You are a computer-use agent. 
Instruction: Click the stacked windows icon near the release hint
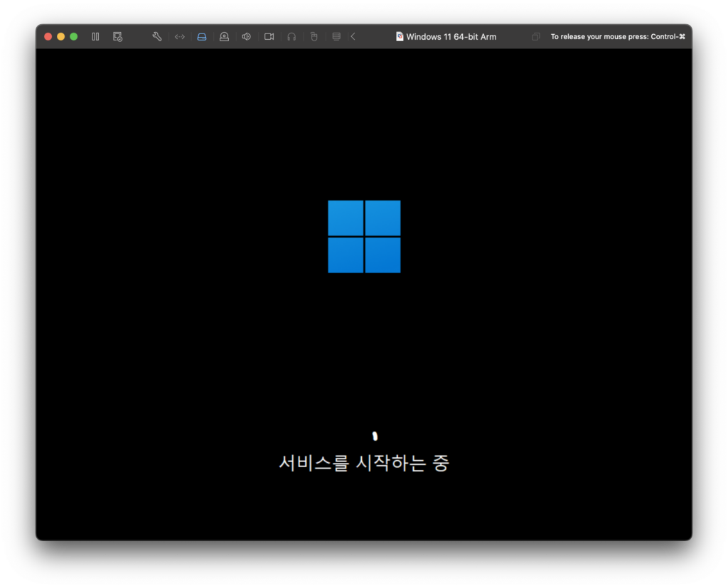tap(535, 36)
